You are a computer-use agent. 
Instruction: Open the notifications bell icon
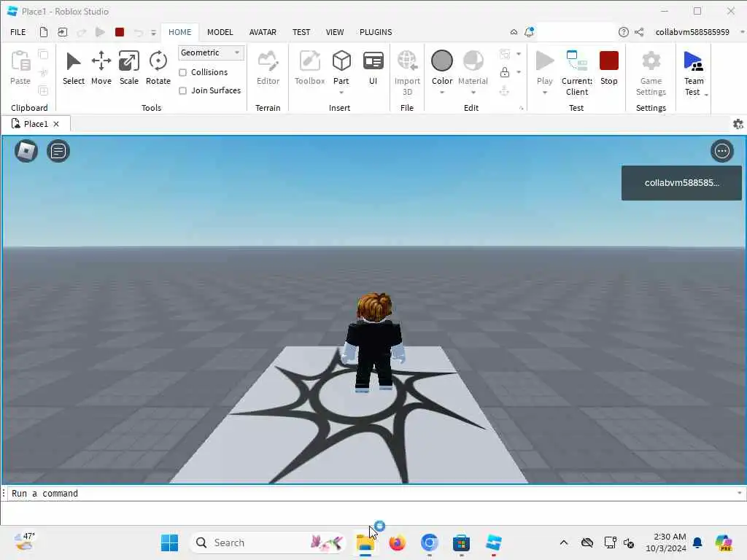[530, 32]
